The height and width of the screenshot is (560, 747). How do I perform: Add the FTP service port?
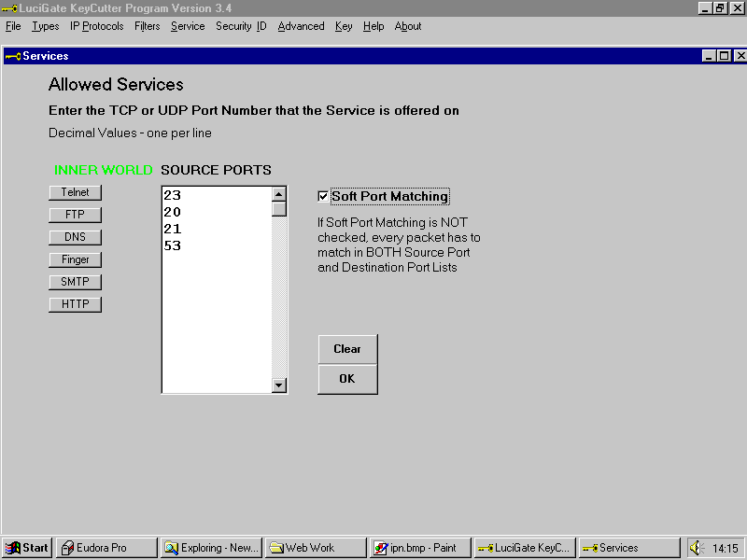coord(76,215)
